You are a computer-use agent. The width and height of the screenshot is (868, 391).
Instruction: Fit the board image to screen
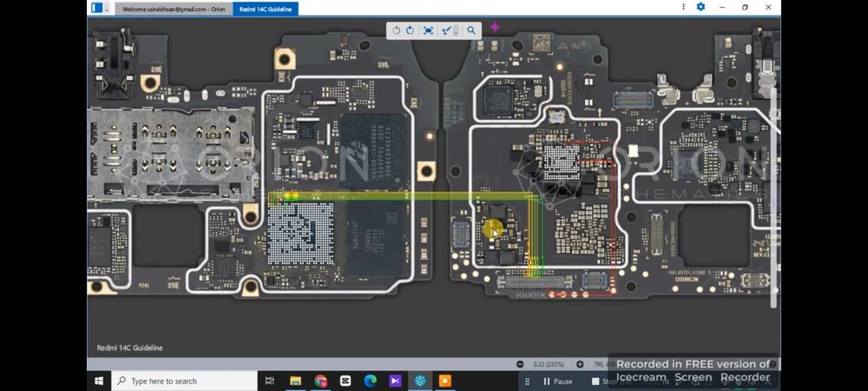tap(428, 30)
